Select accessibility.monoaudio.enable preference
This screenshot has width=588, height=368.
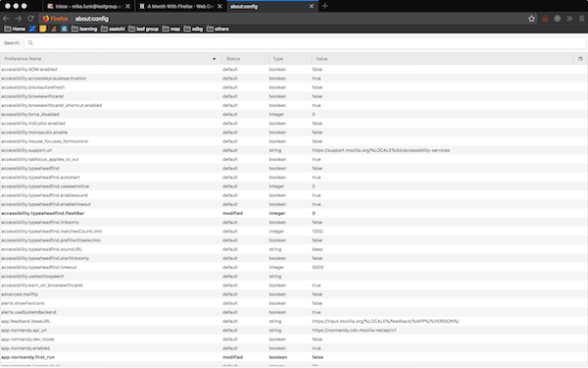(294, 132)
